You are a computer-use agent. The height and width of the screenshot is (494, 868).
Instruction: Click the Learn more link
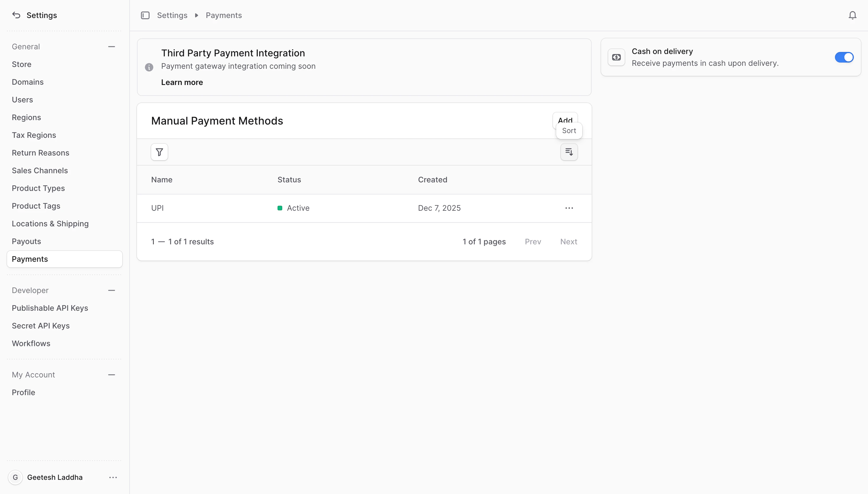pos(182,82)
